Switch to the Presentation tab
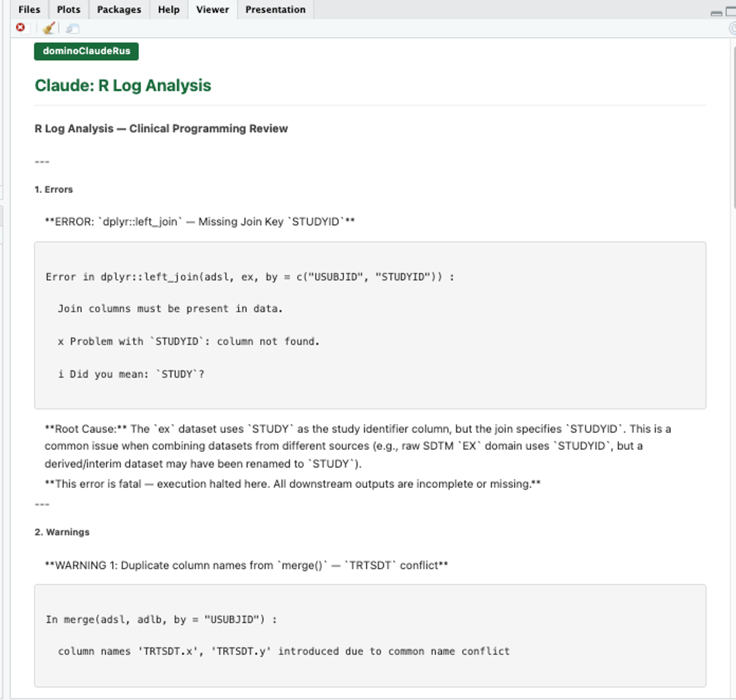 275,10
